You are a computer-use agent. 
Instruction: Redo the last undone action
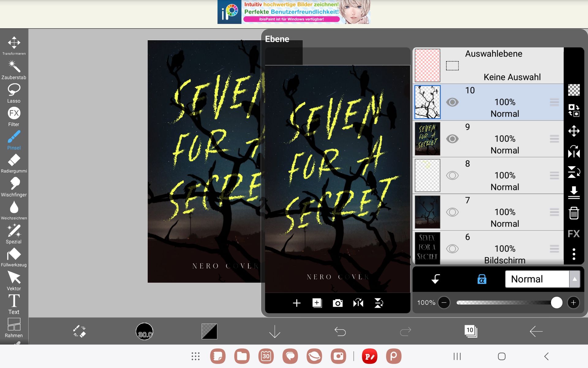(x=405, y=332)
